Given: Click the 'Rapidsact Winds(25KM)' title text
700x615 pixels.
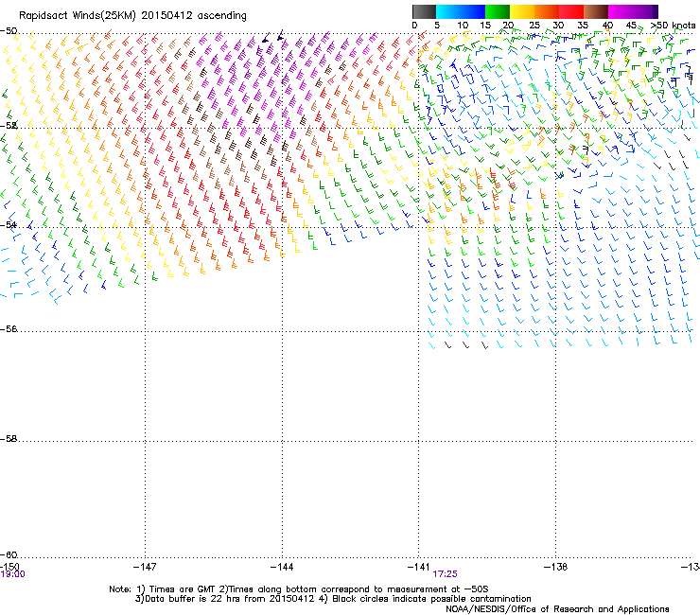Looking at the screenshot, I should click(78, 16).
